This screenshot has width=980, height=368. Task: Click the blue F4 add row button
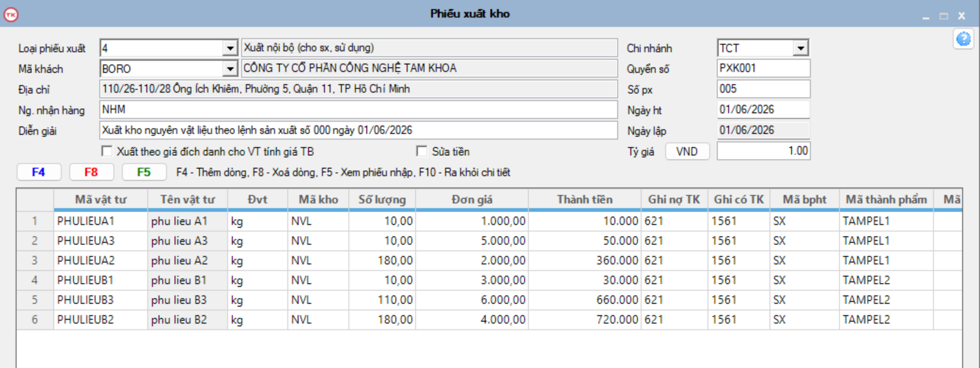(39, 172)
